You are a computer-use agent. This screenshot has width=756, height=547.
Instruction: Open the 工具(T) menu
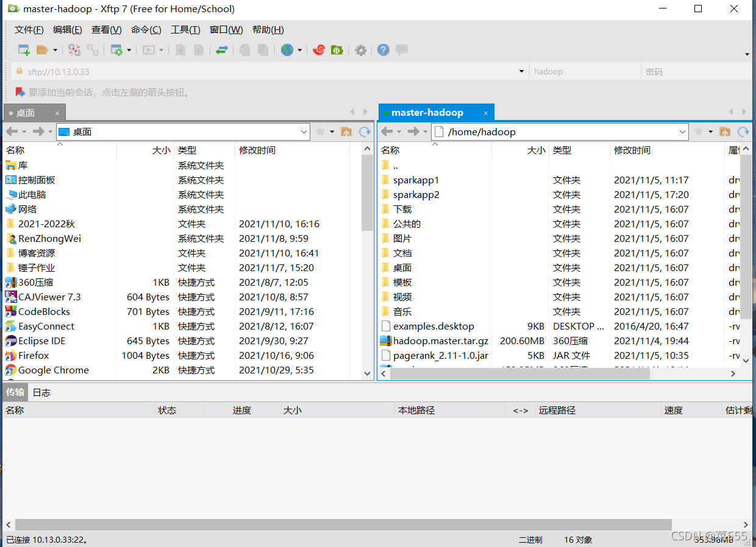tap(185, 30)
